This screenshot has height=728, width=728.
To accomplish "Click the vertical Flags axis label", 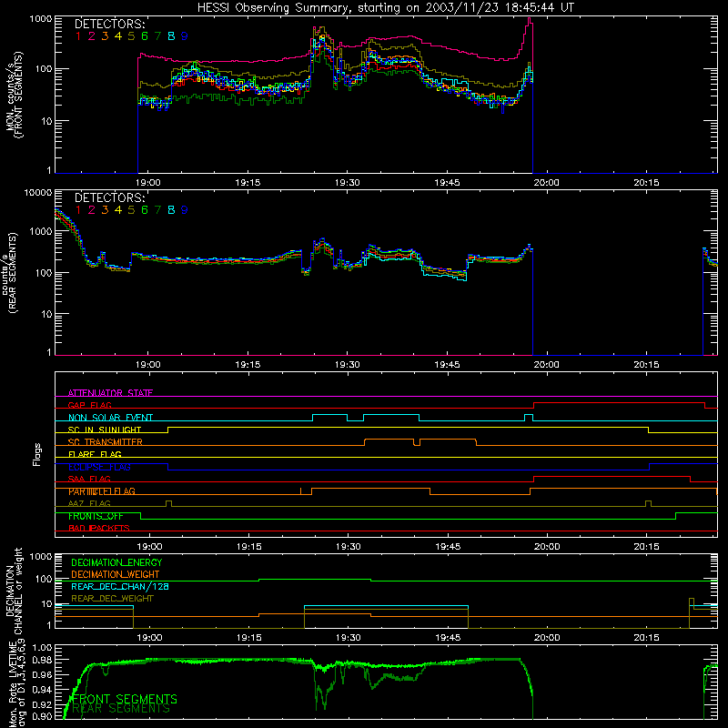I will [x=37, y=454].
